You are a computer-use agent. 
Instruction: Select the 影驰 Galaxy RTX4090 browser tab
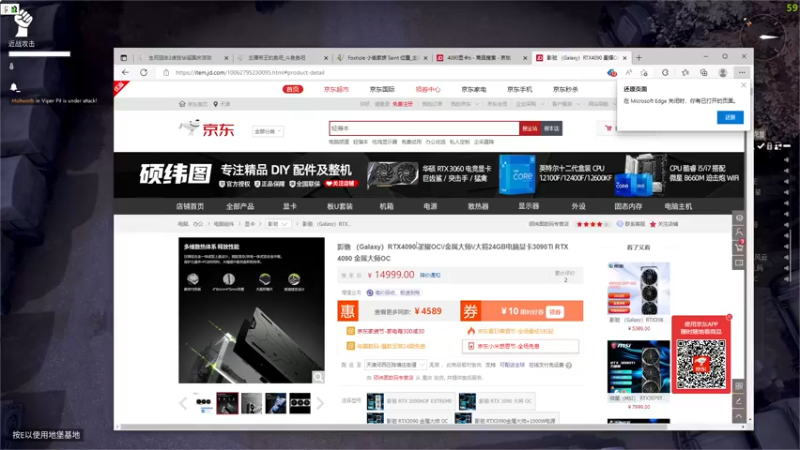[581, 58]
